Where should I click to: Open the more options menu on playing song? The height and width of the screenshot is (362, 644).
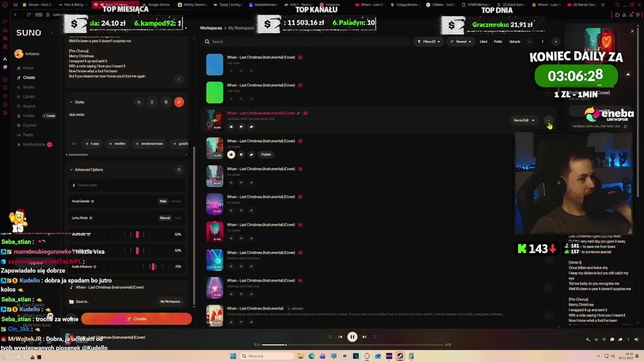548,120
